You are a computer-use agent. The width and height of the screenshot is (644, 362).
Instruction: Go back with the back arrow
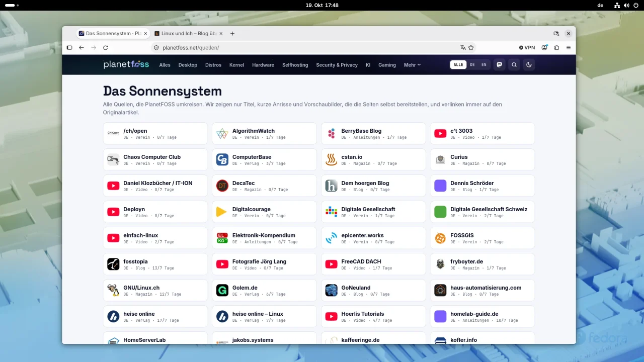point(82,48)
